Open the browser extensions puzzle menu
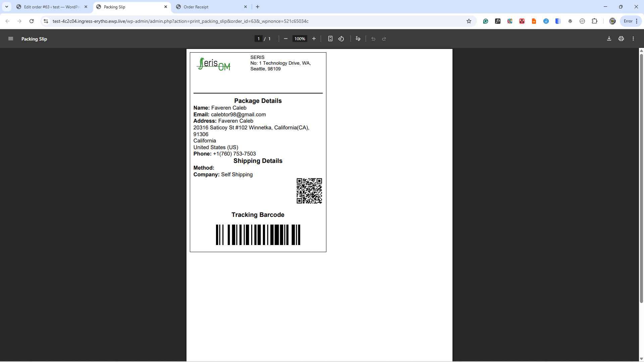Viewport: 644px width, 362px height. point(594,21)
